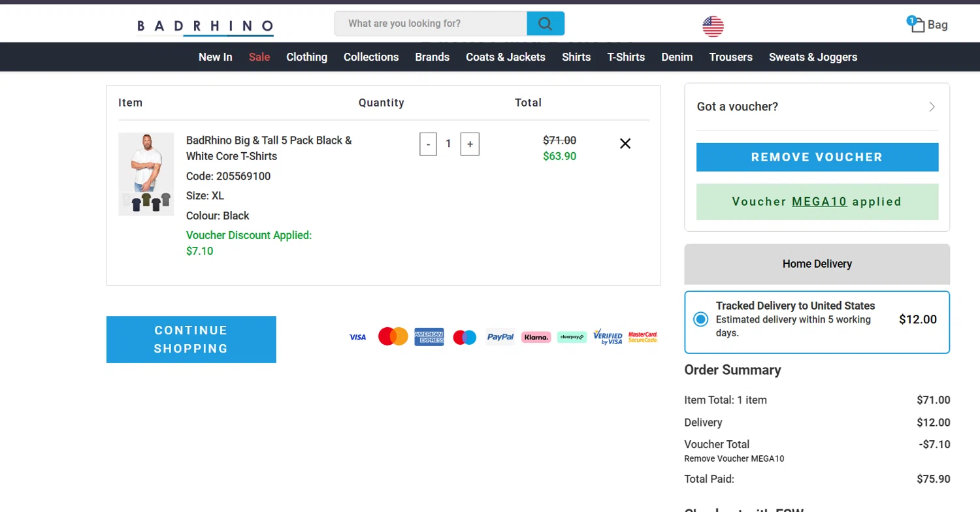Click the MEGA10 voucher link
This screenshot has width=980, height=512.
click(x=819, y=202)
